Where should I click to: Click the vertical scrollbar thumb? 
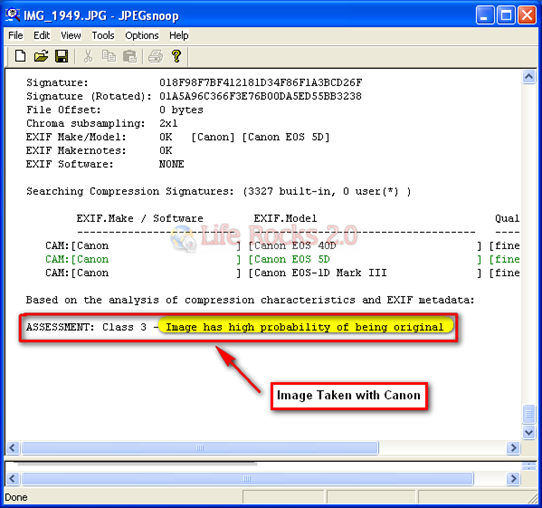[x=529, y=414]
